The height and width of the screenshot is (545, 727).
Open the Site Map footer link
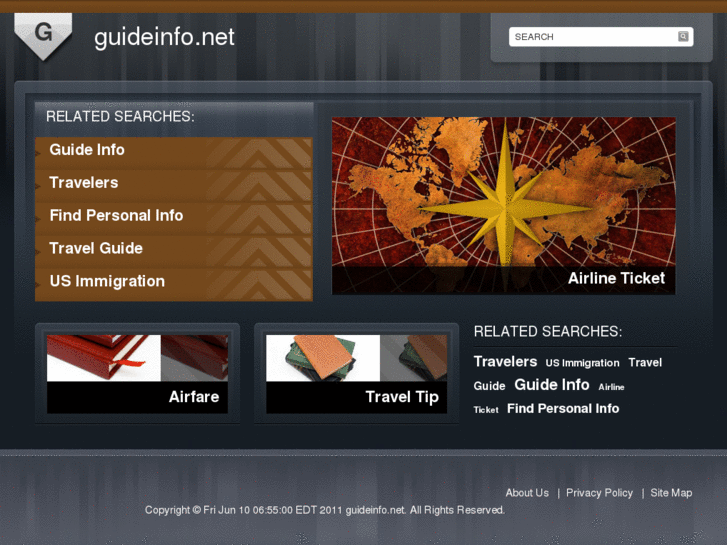[671, 493]
